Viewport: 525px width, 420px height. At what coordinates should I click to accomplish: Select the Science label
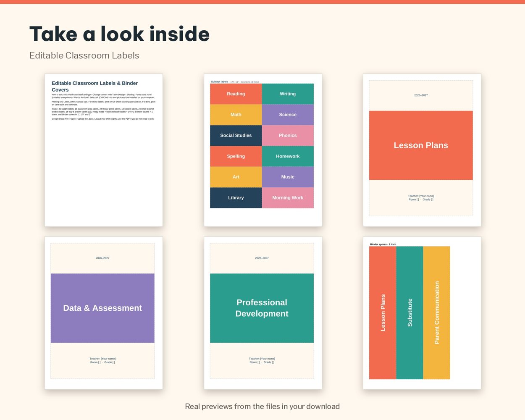point(288,115)
